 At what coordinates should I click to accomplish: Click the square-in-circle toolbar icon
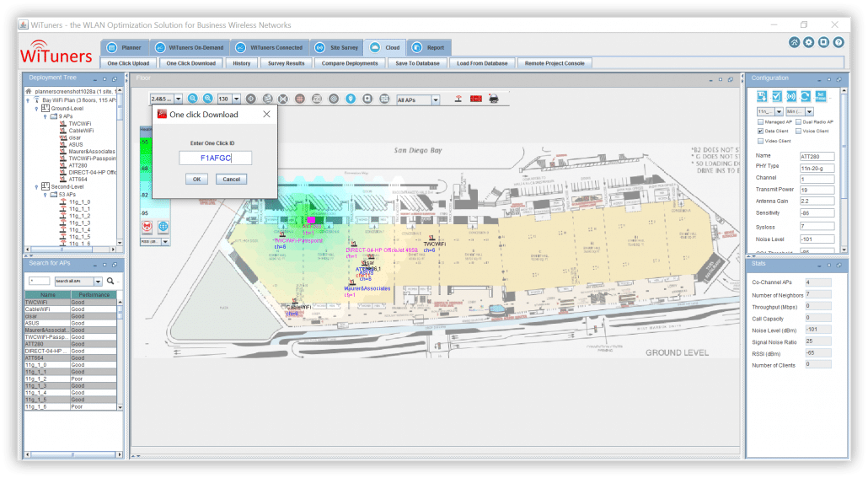click(x=367, y=99)
